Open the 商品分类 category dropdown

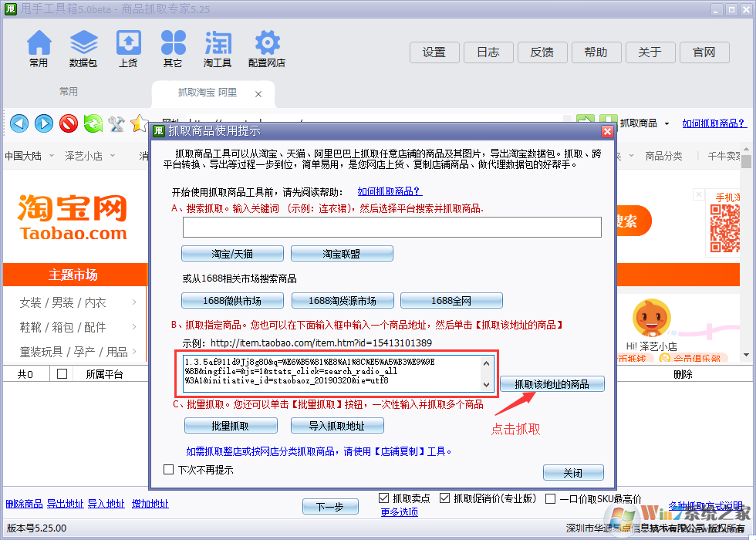[663, 155]
